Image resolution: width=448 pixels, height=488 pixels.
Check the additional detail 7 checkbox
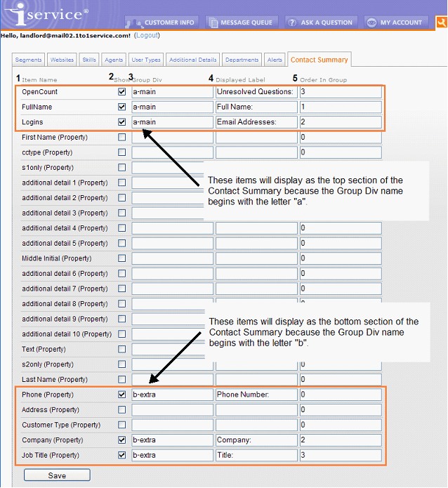pyautogui.click(x=121, y=289)
